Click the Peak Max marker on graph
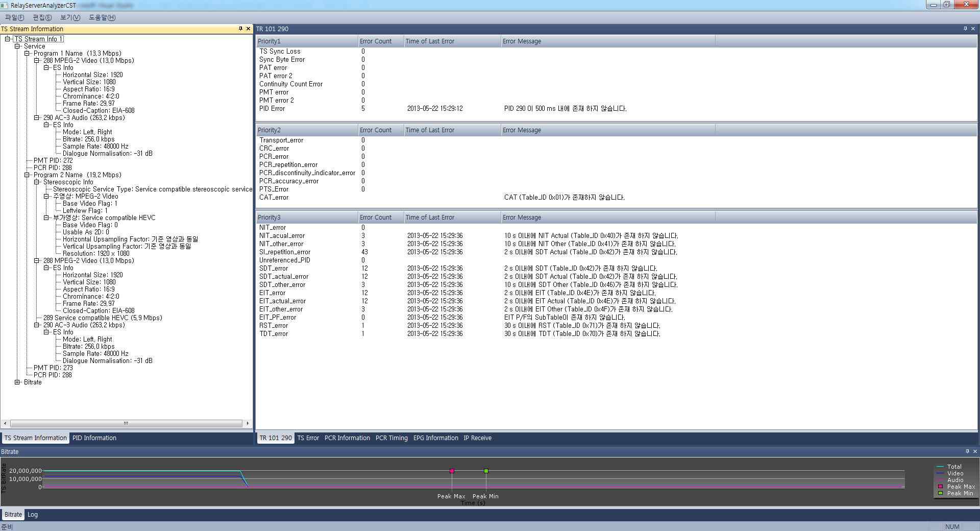 pyautogui.click(x=452, y=471)
